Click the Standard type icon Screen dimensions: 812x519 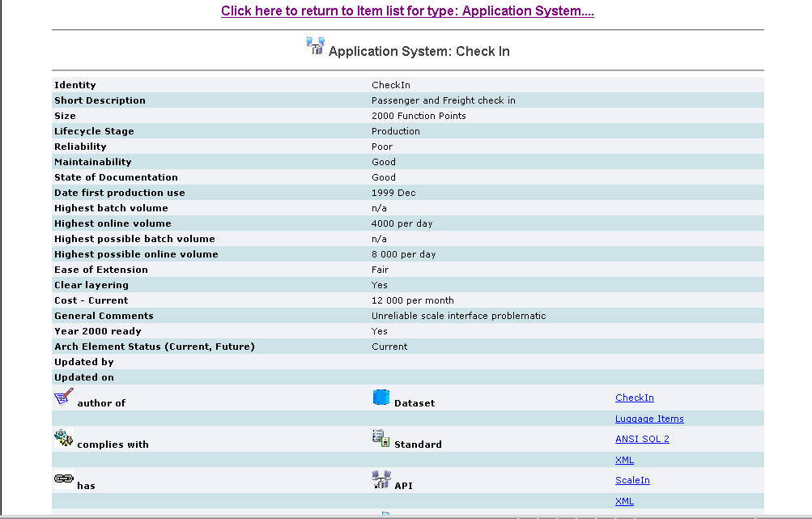(381, 439)
